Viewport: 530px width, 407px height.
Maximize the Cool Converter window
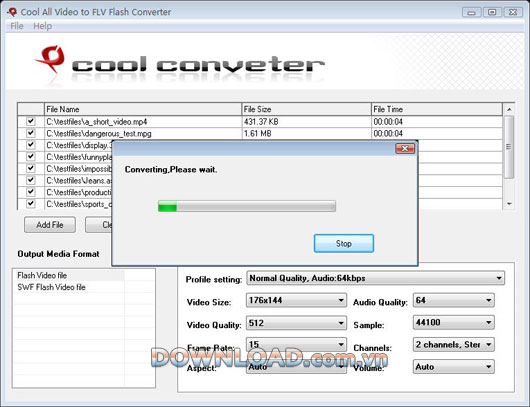tap(492, 13)
